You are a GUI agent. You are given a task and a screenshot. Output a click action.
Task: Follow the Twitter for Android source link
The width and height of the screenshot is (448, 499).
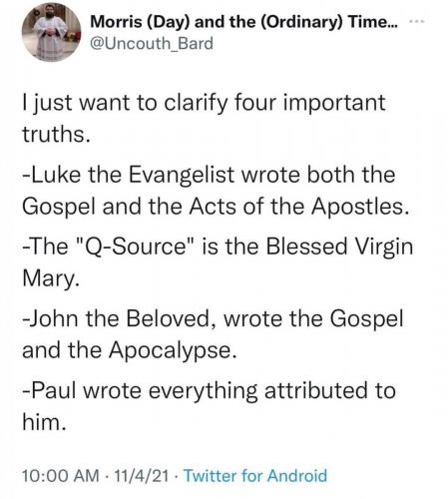[x=255, y=475]
